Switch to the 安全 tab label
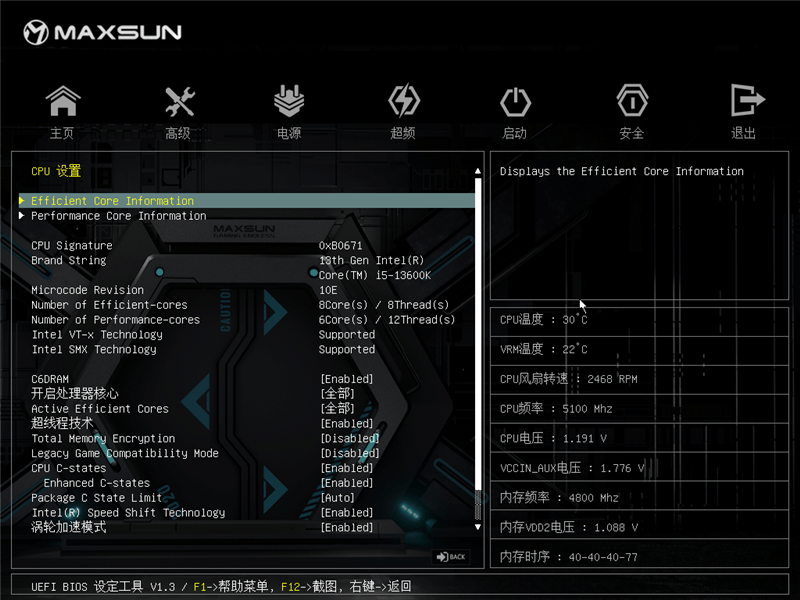This screenshot has width=800, height=600. click(632, 133)
